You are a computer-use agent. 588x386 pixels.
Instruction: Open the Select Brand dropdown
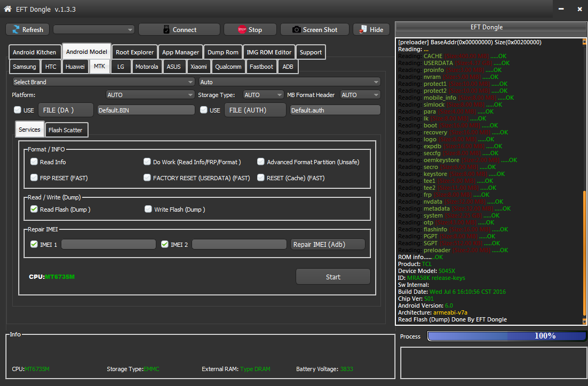103,82
